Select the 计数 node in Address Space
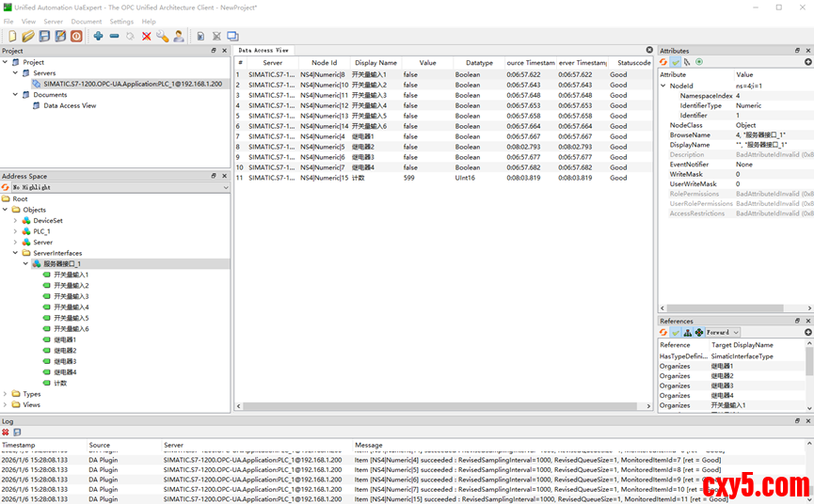This screenshot has height=504, width=814. coord(60,384)
